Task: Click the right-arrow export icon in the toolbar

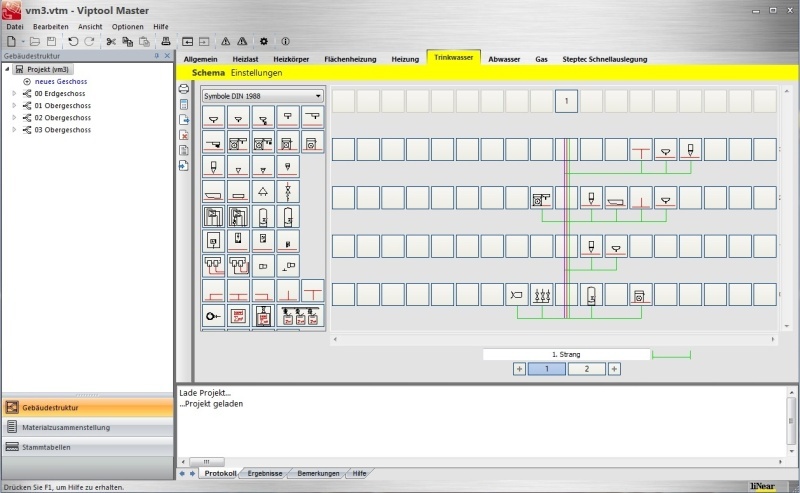Action: tap(204, 41)
